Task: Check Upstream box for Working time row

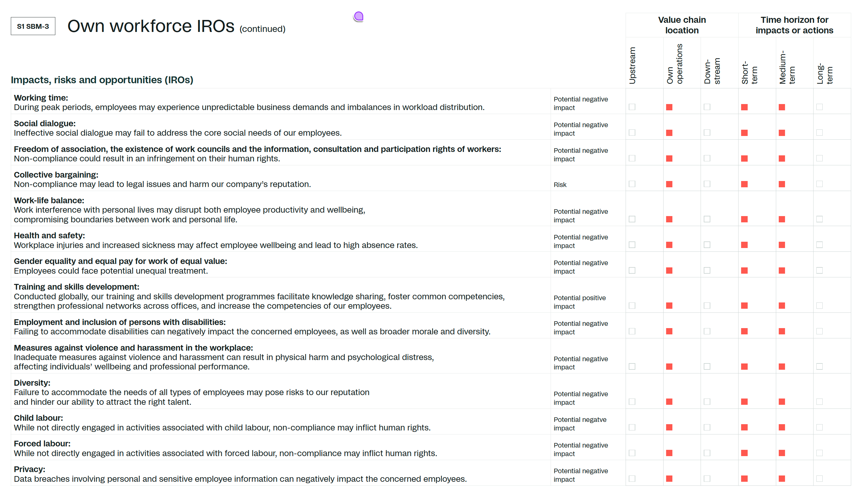Action: 632,107
